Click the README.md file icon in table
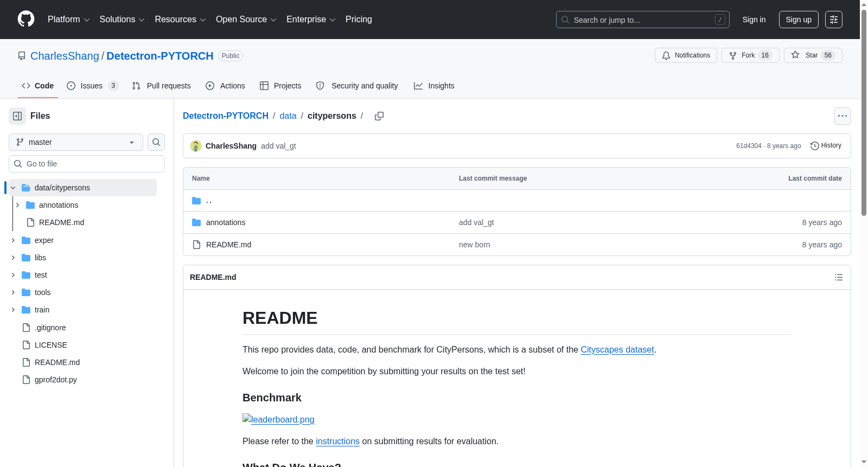 pyautogui.click(x=196, y=245)
